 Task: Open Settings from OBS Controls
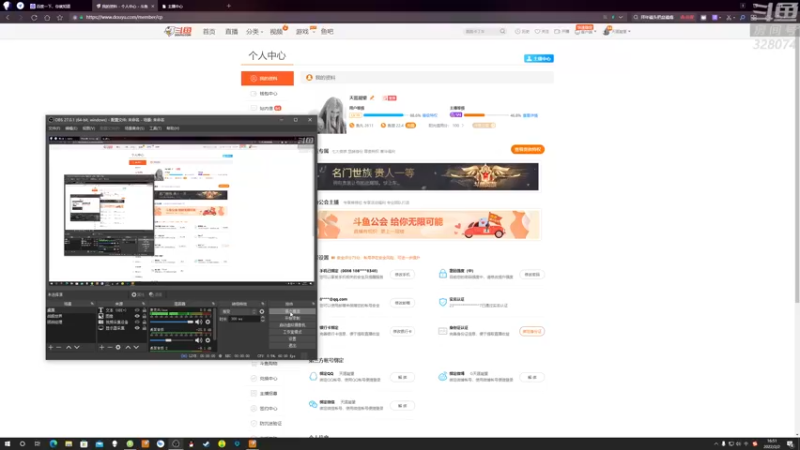(x=292, y=339)
